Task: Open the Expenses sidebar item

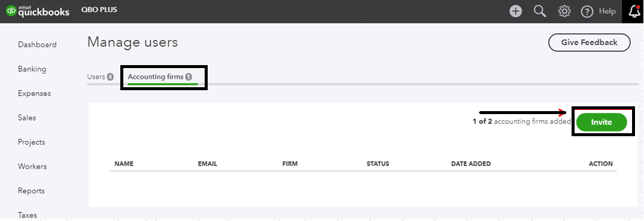Action: [35, 94]
